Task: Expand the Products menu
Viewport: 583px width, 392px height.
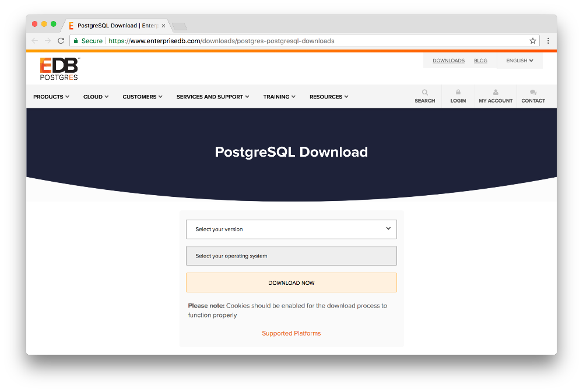Action: pos(51,97)
